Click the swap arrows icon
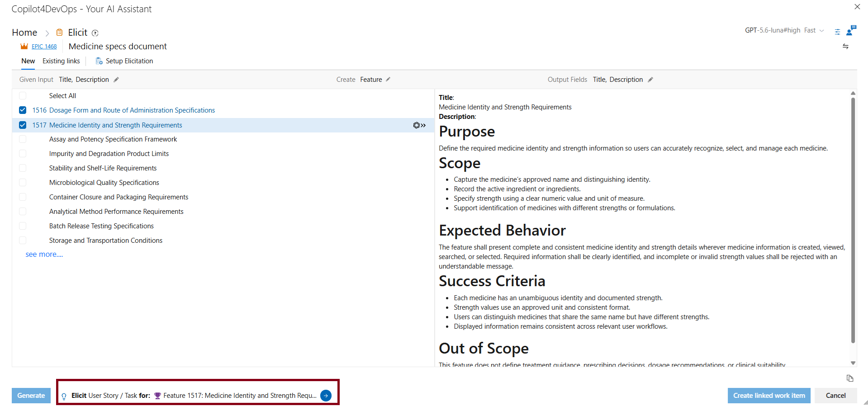 click(x=845, y=47)
